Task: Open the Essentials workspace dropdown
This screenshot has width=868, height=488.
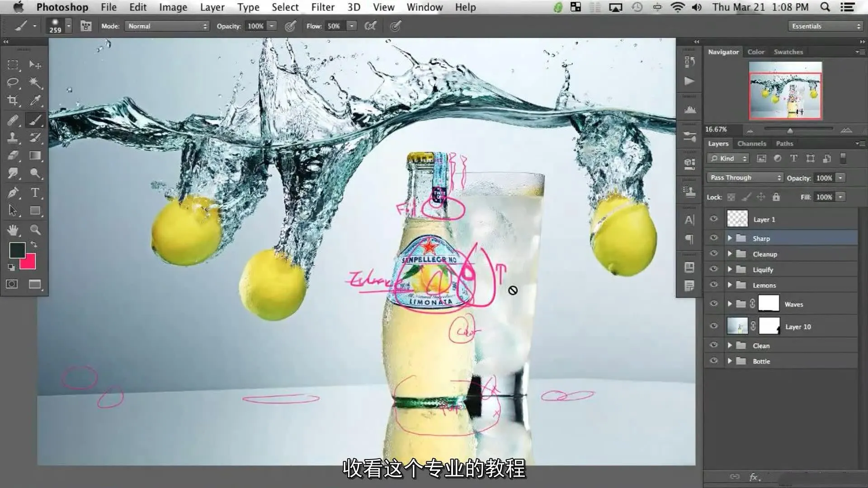Action: [826, 26]
